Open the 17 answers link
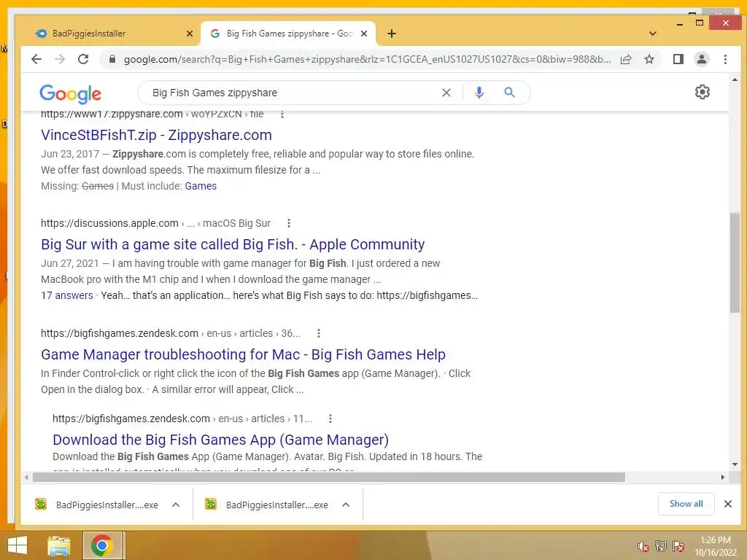The height and width of the screenshot is (560, 747). pos(67,295)
